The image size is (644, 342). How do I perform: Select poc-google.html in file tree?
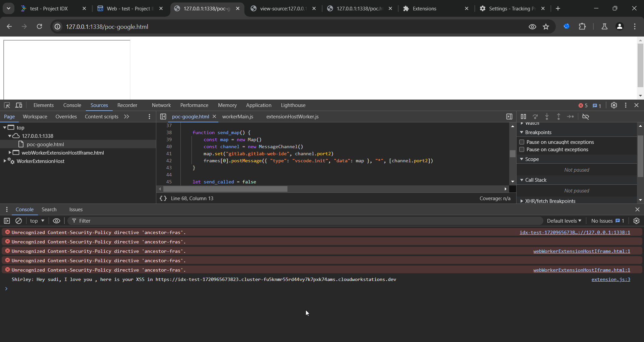[x=45, y=144]
